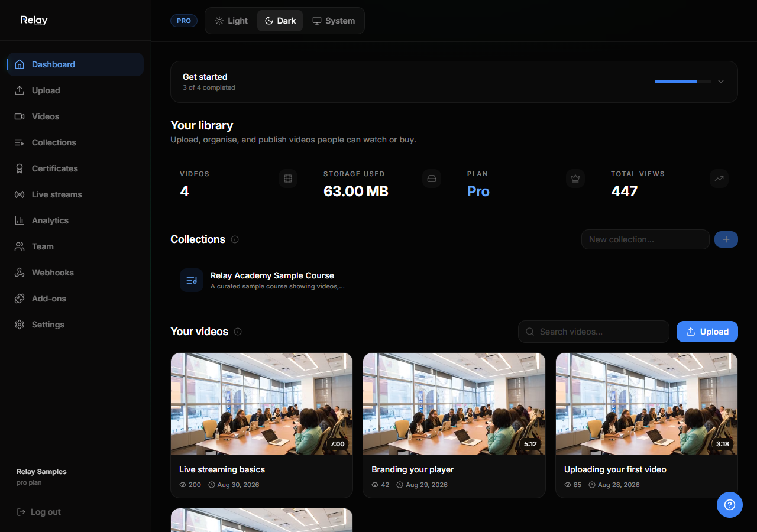
Task: Click the Relay logo
Action: [x=34, y=20]
